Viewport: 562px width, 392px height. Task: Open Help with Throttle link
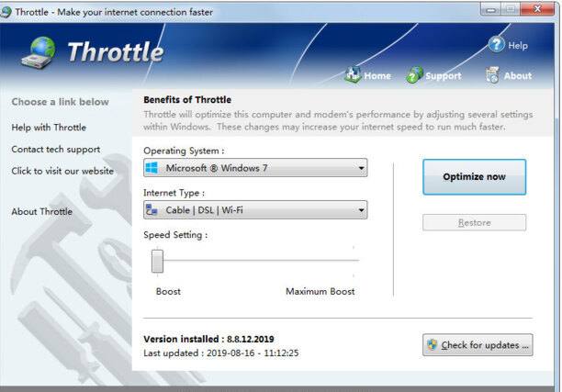[x=49, y=128]
